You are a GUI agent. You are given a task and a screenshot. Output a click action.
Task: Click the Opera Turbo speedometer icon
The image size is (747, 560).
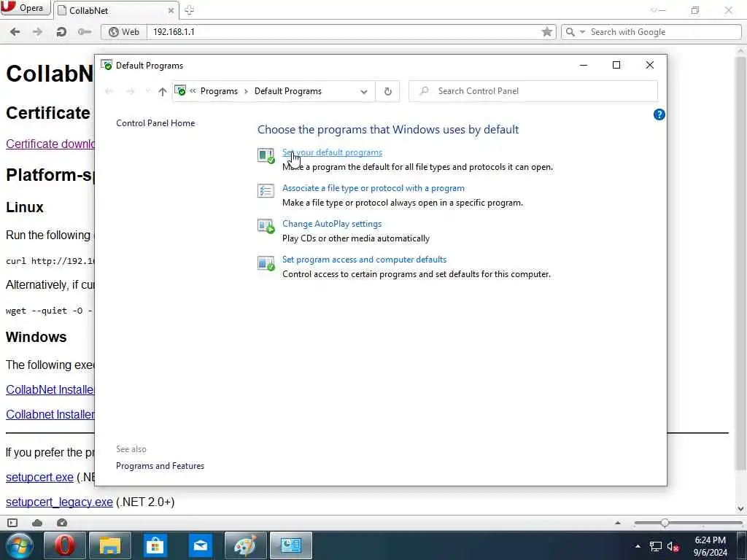pyautogui.click(x=62, y=523)
